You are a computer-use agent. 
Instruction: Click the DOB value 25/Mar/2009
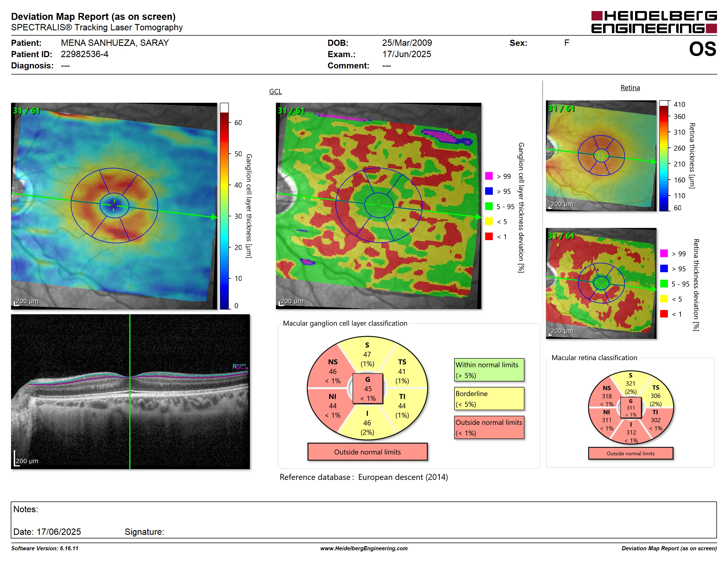coord(407,43)
